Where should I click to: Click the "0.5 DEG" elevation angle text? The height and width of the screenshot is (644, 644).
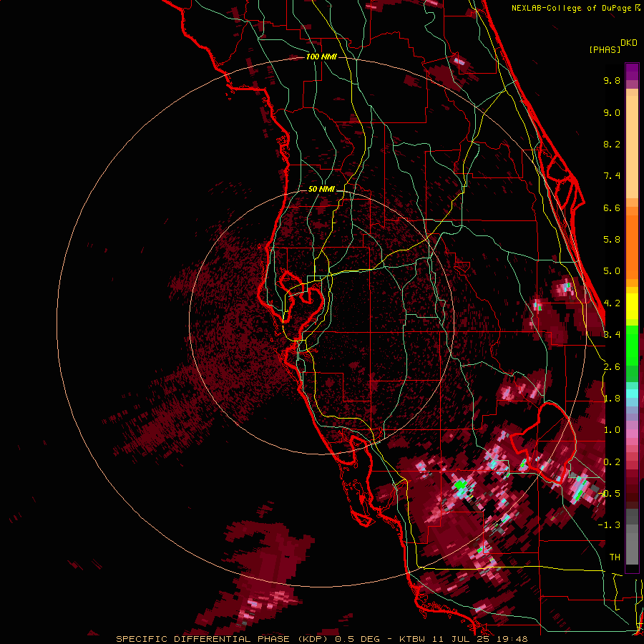(x=356, y=639)
